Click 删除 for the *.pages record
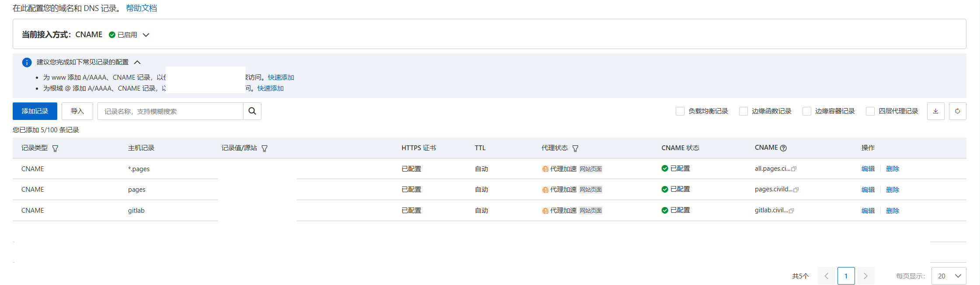The width and height of the screenshot is (980, 285). 893,169
